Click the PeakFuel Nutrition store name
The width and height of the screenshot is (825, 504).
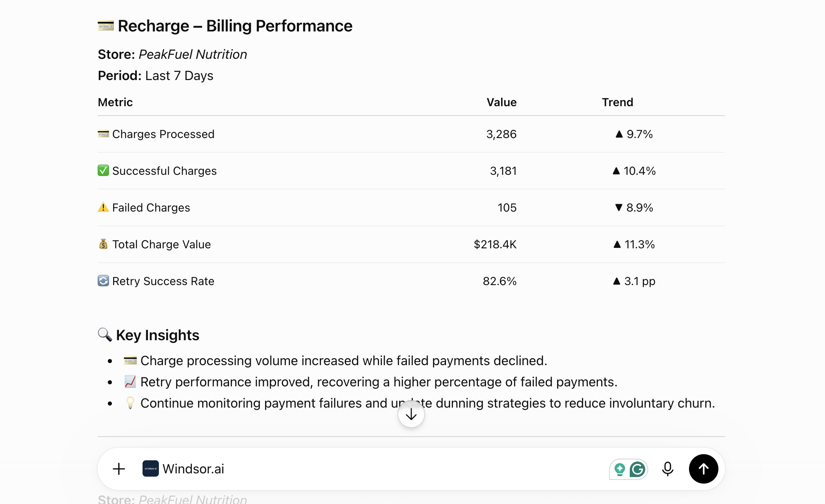tap(193, 54)
